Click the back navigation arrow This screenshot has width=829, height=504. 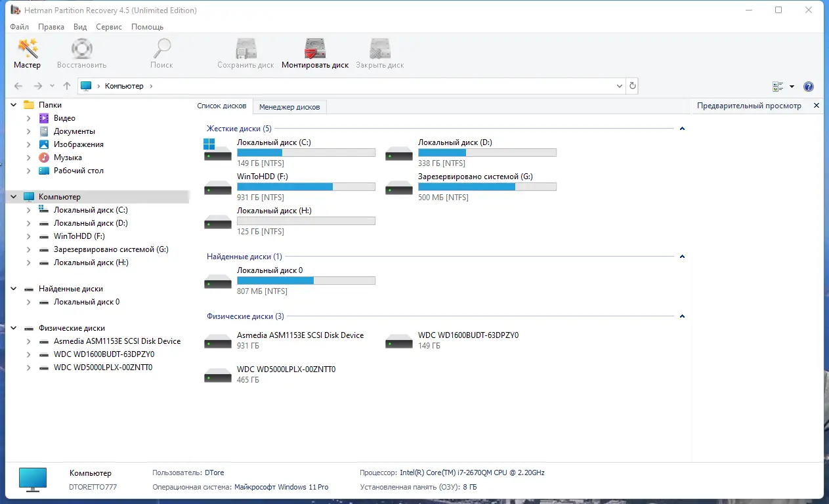point(18,85)
